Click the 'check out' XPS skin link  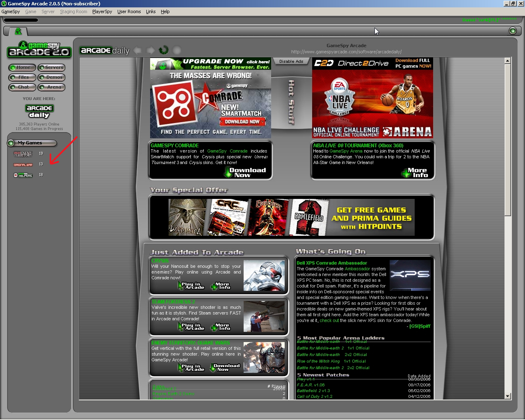(x=329, y=321)
